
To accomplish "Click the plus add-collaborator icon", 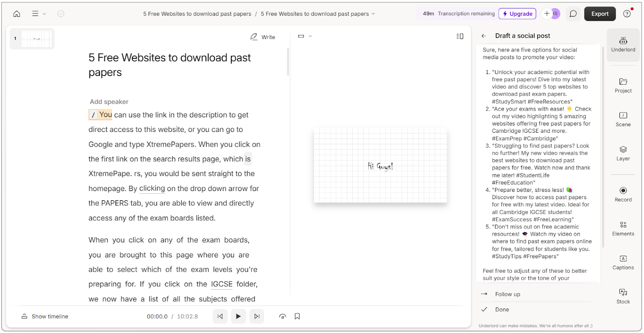I will [x=547, y=14].
